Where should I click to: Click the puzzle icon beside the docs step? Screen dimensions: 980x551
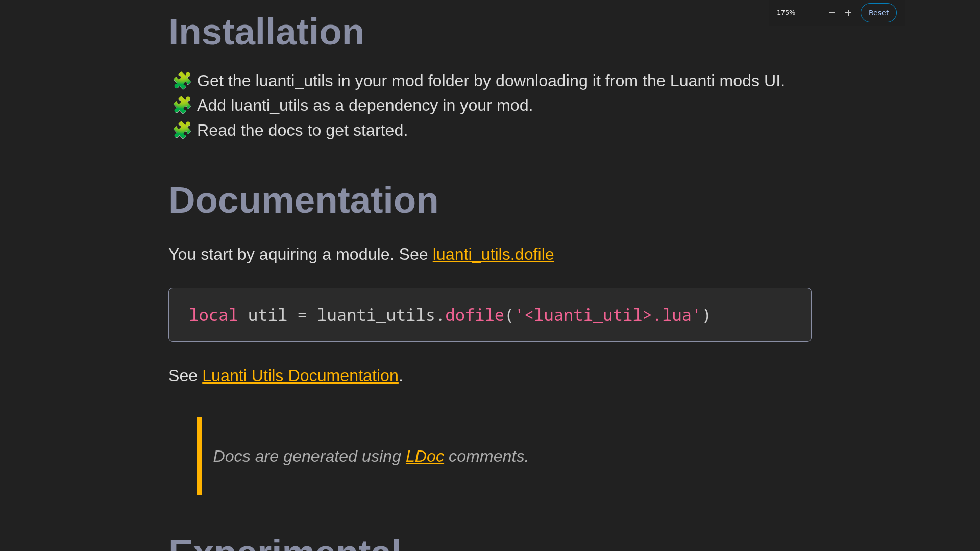click(182, 130)
